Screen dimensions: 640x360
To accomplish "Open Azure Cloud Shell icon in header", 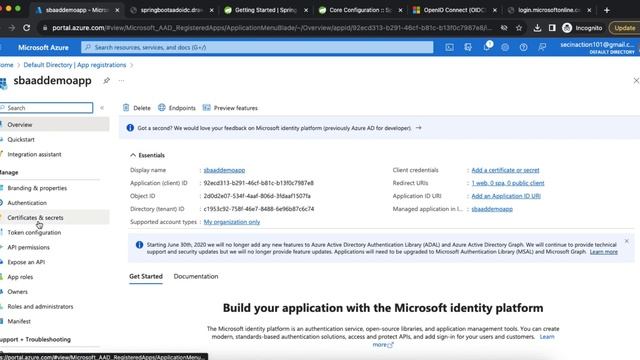I will point(449,47).
